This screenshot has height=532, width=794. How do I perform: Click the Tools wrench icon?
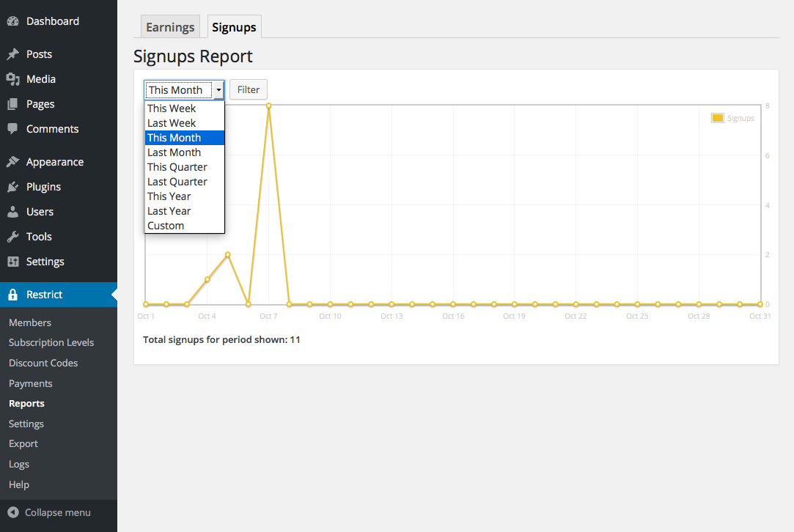[x=12, y=237]
